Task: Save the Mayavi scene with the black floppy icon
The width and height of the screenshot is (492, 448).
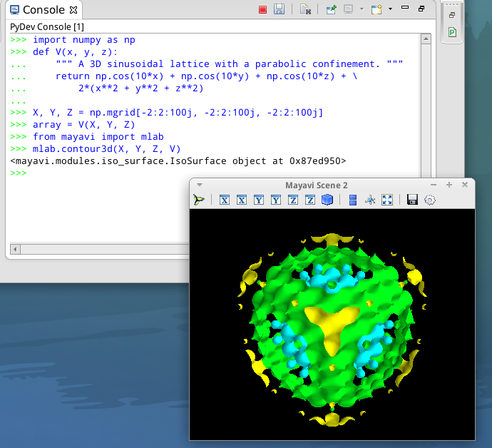Action: pos(412,200)
